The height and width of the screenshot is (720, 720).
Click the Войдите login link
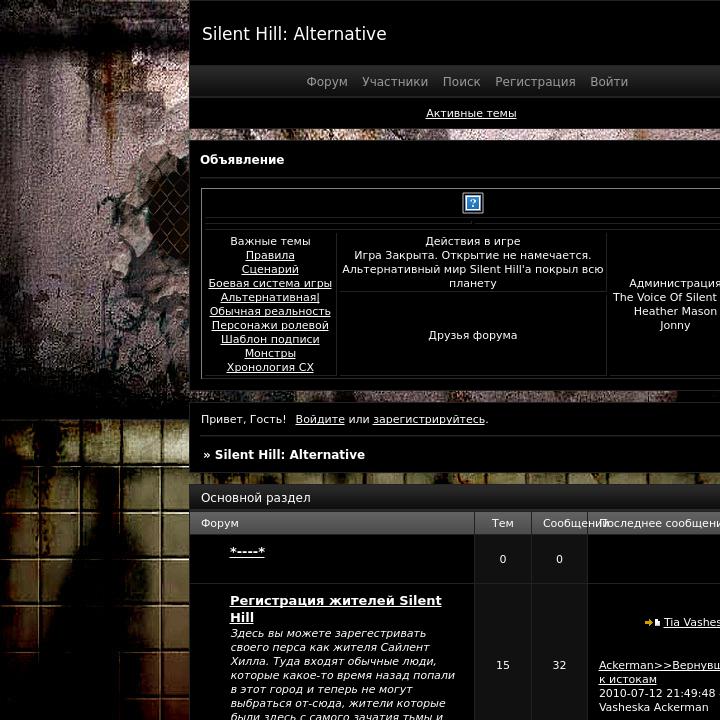point(320,419)
